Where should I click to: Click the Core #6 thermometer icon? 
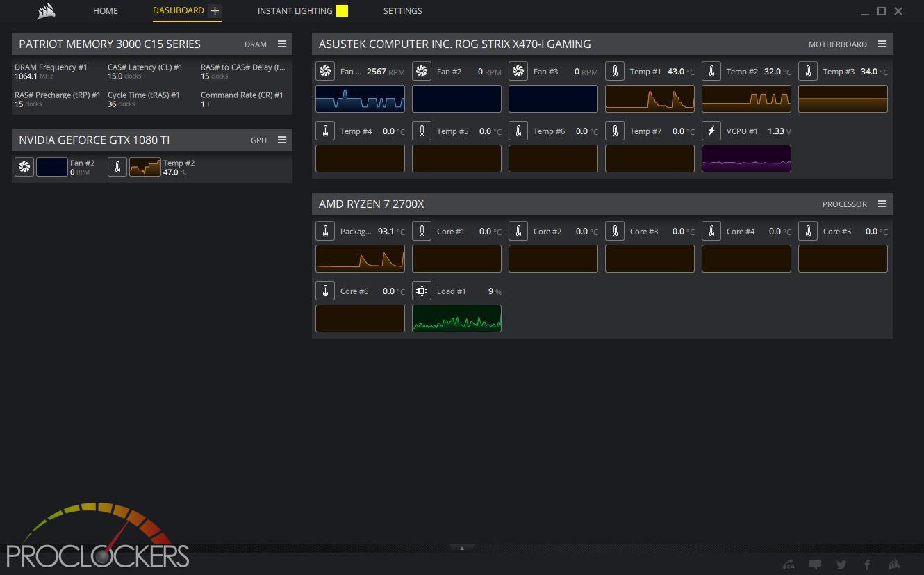[x=325, y=291]
